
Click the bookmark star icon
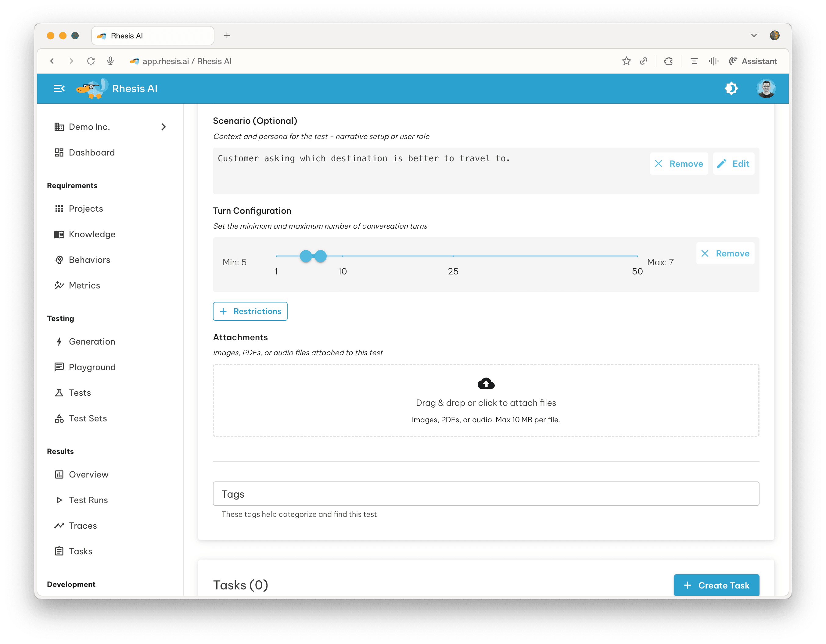626,61
